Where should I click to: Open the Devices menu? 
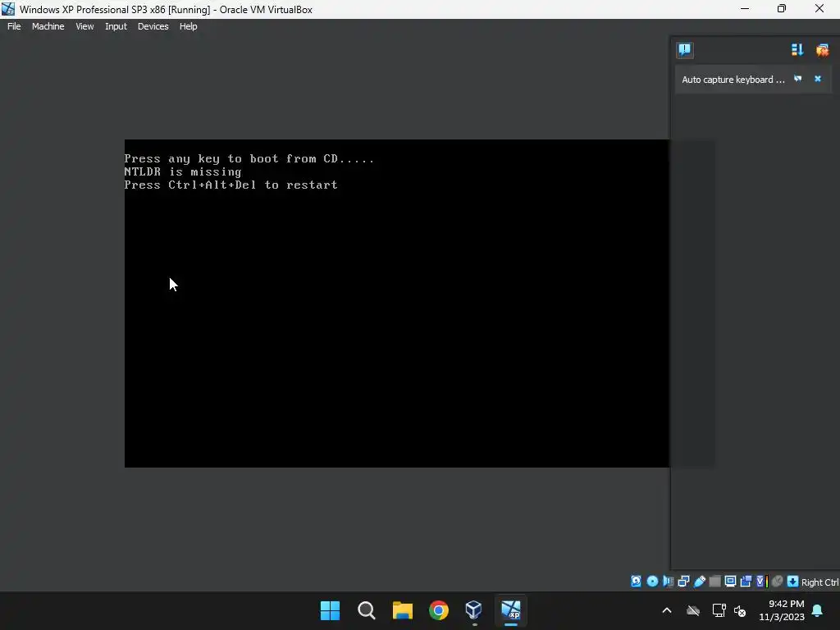point(153,26)
